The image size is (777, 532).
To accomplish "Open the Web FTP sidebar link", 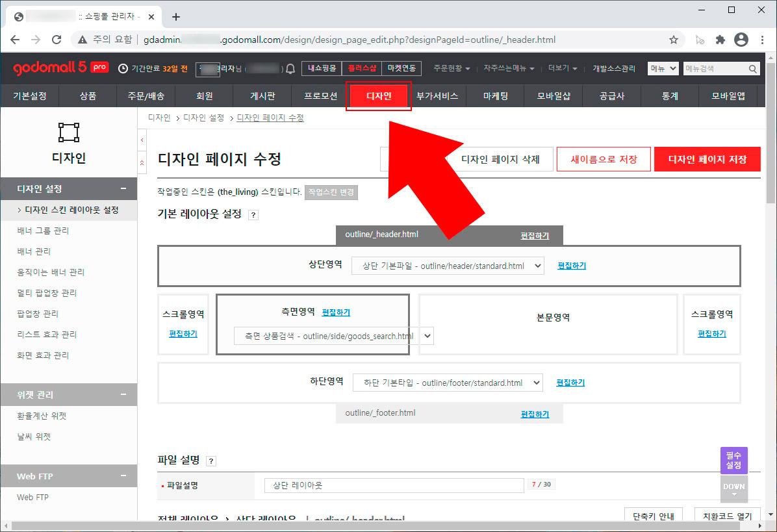I will [x=32, y=498].
